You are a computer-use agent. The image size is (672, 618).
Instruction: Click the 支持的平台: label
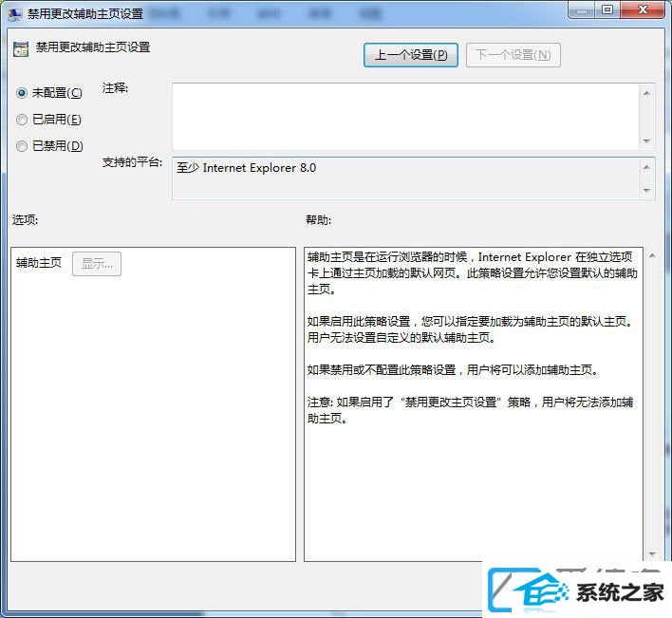coord(133,162)
